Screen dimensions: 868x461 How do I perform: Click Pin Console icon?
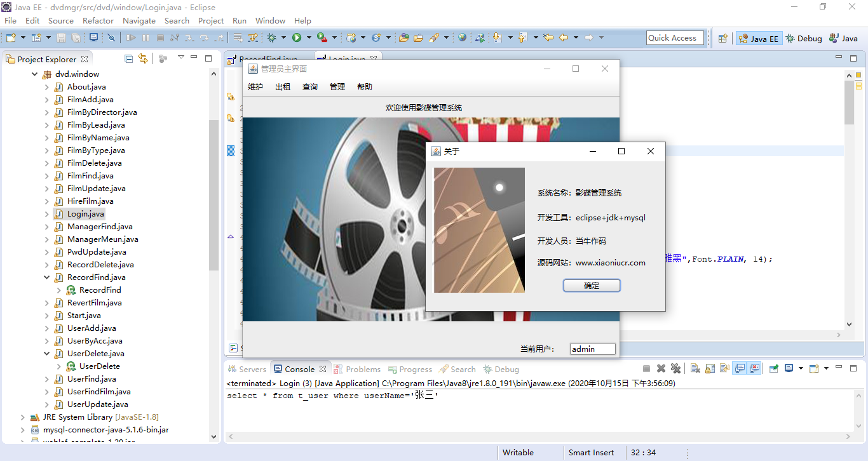[x=773, y=368]
